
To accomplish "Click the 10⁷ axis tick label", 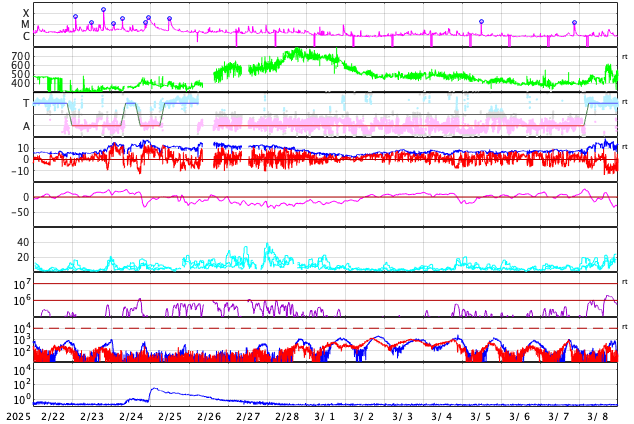I will tap(22, 284).
